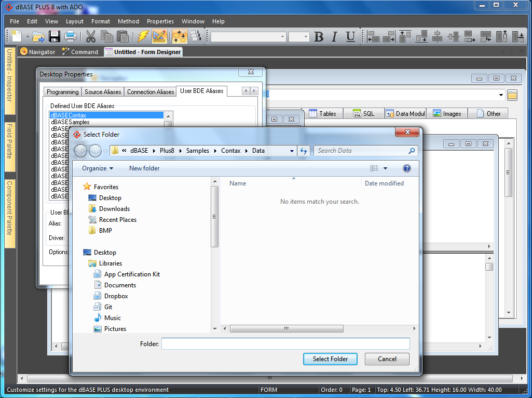Click the Align bottom edges icon
Screen dimensions: 532x398
421,36
